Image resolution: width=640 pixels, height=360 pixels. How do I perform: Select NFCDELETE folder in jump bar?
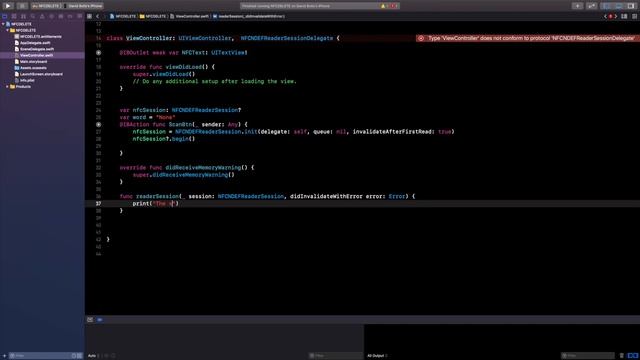pos(153,16)
